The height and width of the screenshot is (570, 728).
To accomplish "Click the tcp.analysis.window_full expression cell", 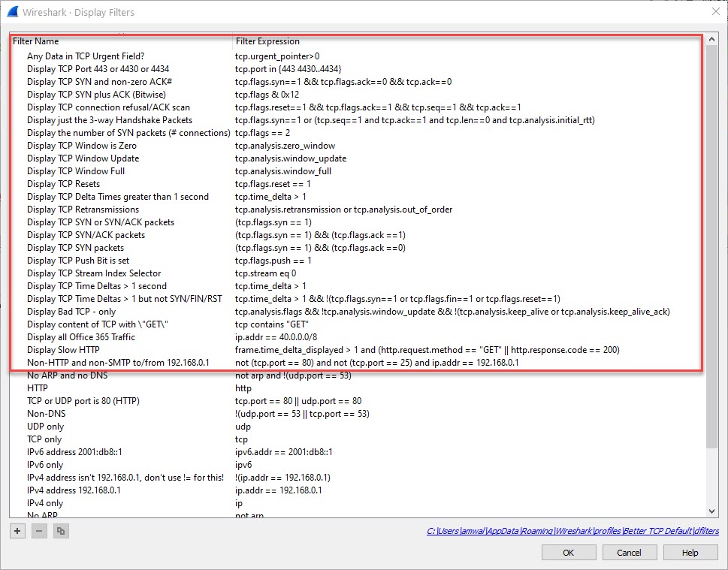I will pos(282,171).
